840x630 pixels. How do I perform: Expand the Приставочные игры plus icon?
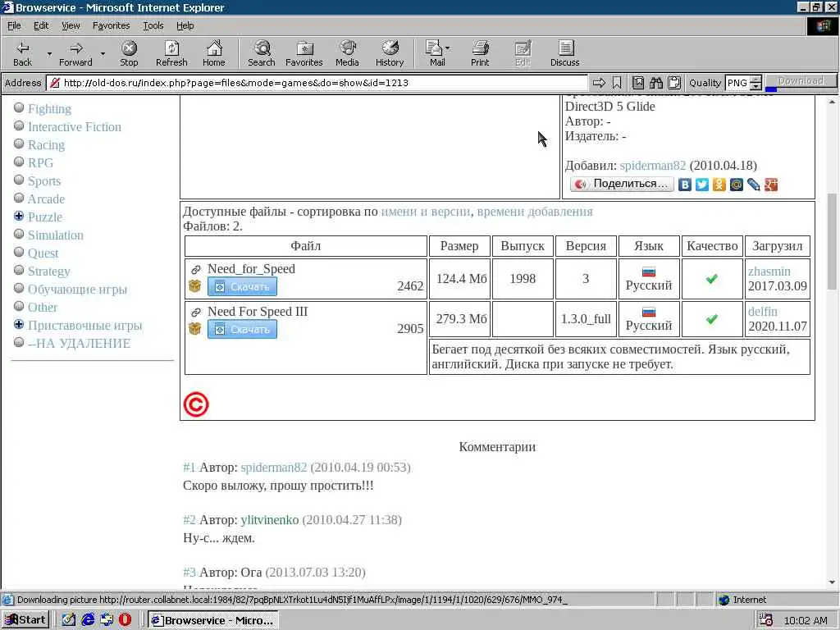(19, 324)
